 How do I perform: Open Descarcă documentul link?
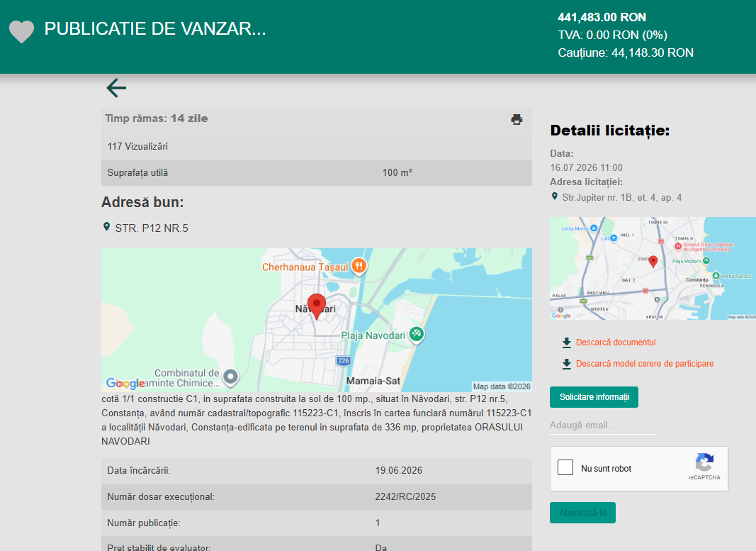pyautogui.click(x=616, y=343)
